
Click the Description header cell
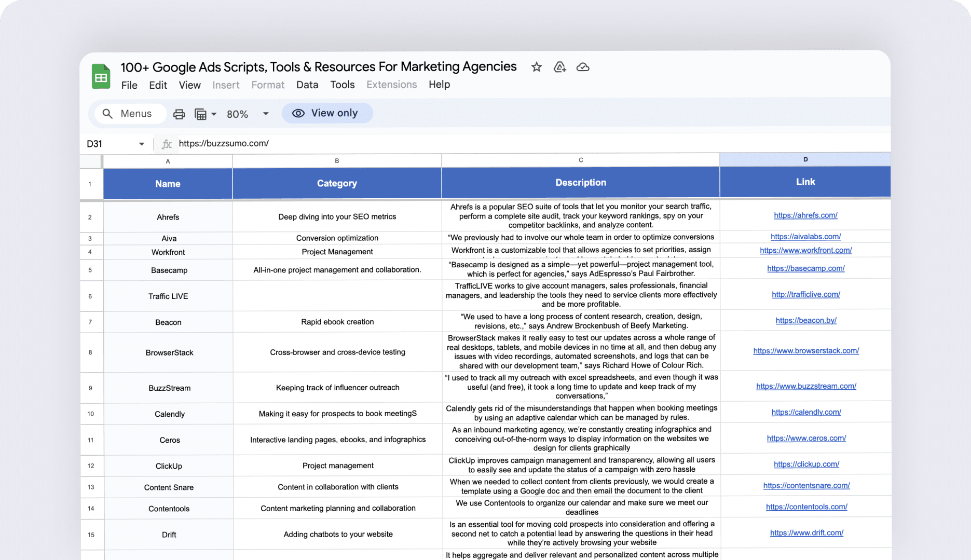click(x=581, y=183)
